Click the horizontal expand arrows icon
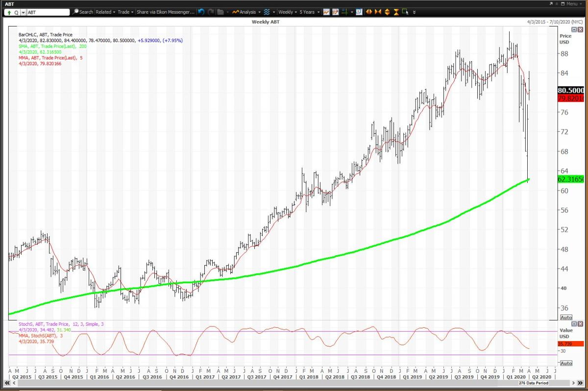The width and height of the screenshot is (588, 391). click(x=368, y=12)
